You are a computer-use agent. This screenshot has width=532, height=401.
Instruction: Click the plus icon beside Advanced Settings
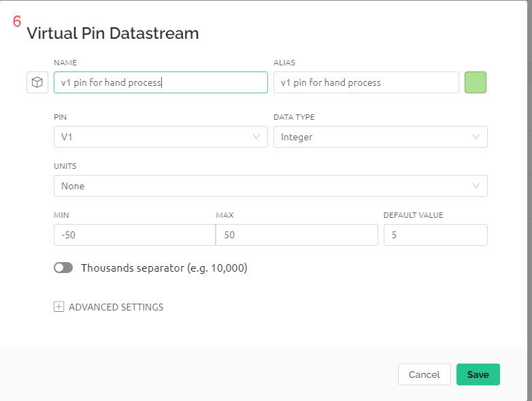[x=59, y=307]
